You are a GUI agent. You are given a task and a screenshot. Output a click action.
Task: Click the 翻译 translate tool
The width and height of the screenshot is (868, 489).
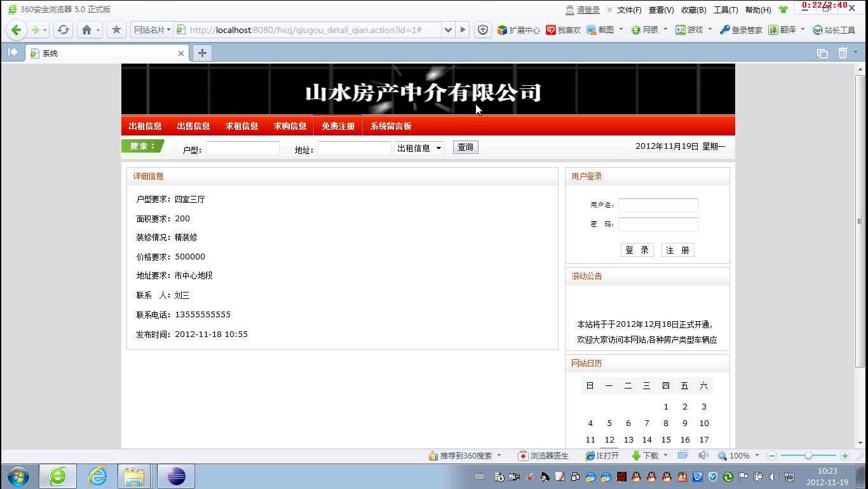(782, 30)
